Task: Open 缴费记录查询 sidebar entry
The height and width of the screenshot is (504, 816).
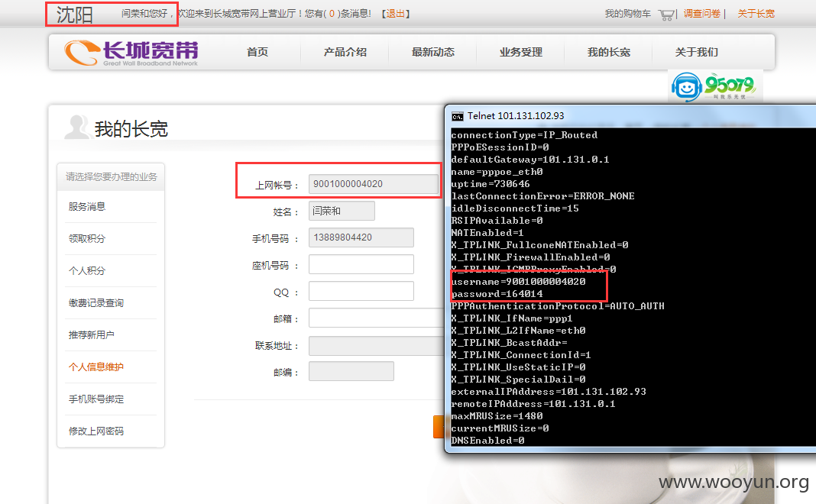Action: [x=96, y=302]
